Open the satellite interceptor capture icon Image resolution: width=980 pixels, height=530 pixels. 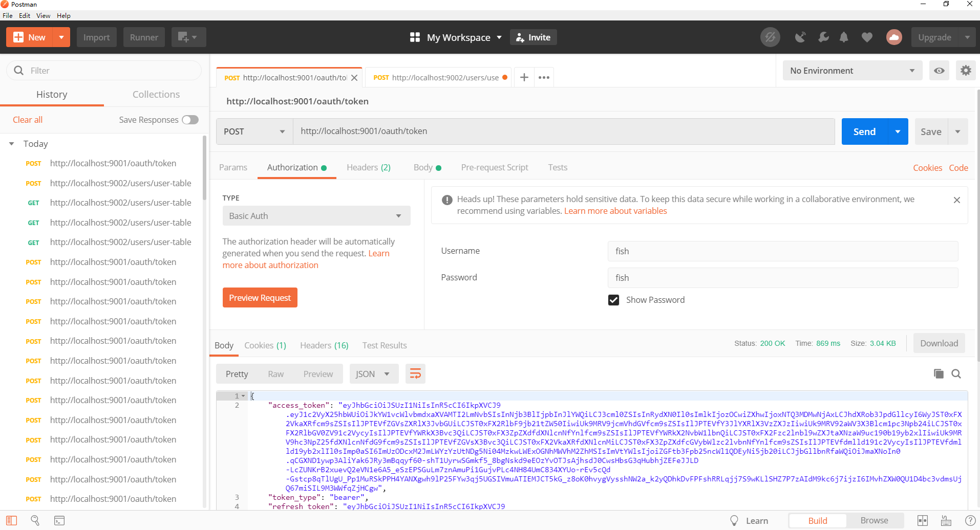(800, 37)
